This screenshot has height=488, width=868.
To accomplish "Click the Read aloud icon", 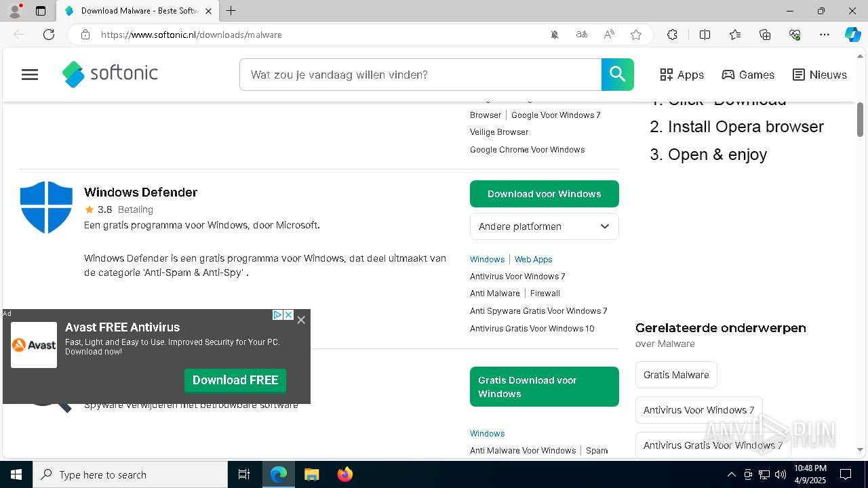I will coord(609,35).
